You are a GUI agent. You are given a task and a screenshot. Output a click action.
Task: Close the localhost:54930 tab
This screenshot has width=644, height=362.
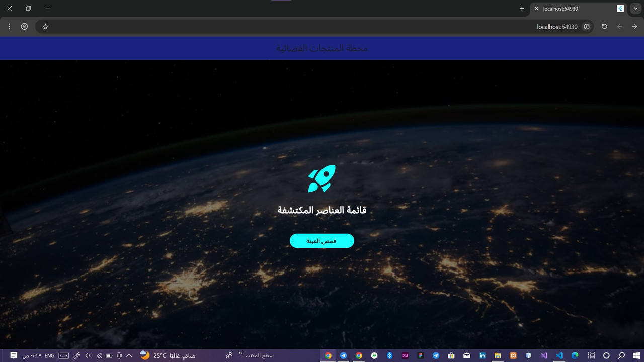[x=537, y=9]
